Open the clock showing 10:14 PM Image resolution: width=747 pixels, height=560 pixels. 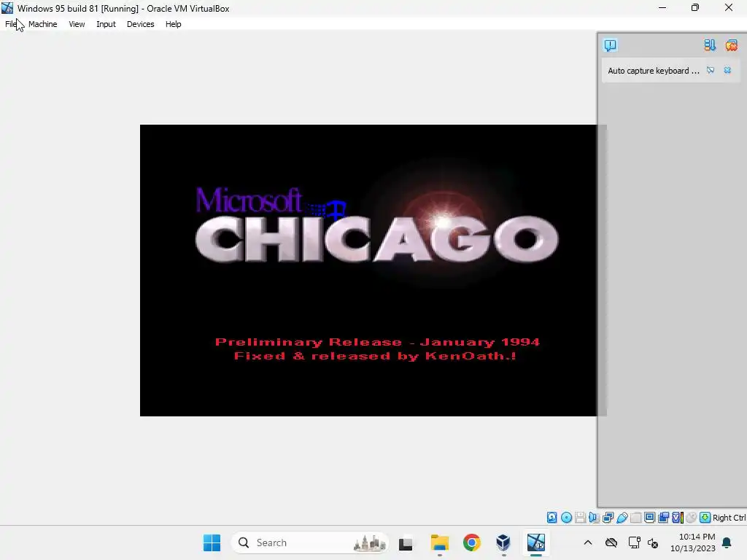(x=693, y=542)
